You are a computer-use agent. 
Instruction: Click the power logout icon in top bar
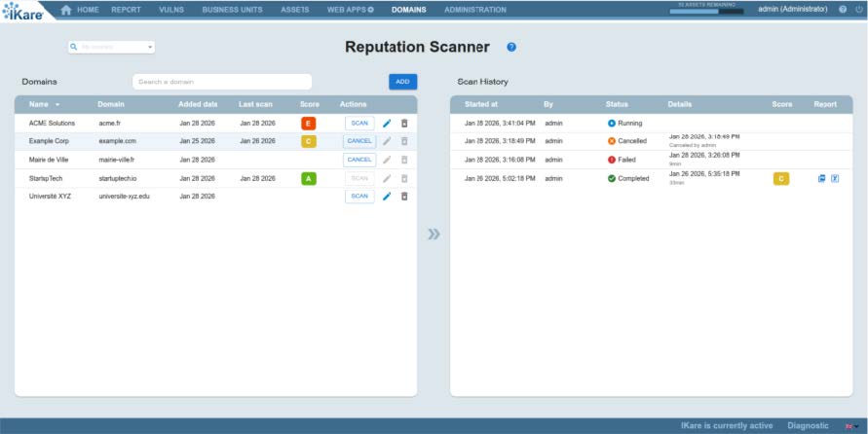pyautogui.click(x=856, y=10)
